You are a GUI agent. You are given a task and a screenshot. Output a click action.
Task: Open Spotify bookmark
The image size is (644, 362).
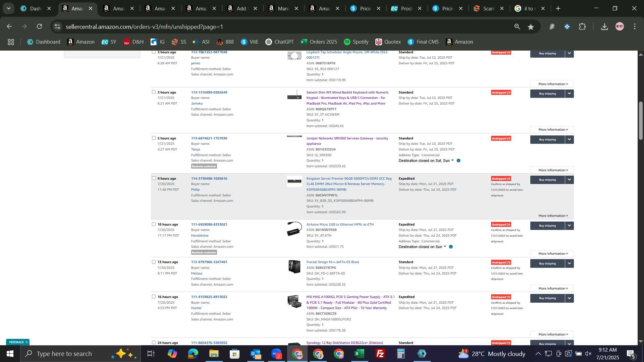356,42
